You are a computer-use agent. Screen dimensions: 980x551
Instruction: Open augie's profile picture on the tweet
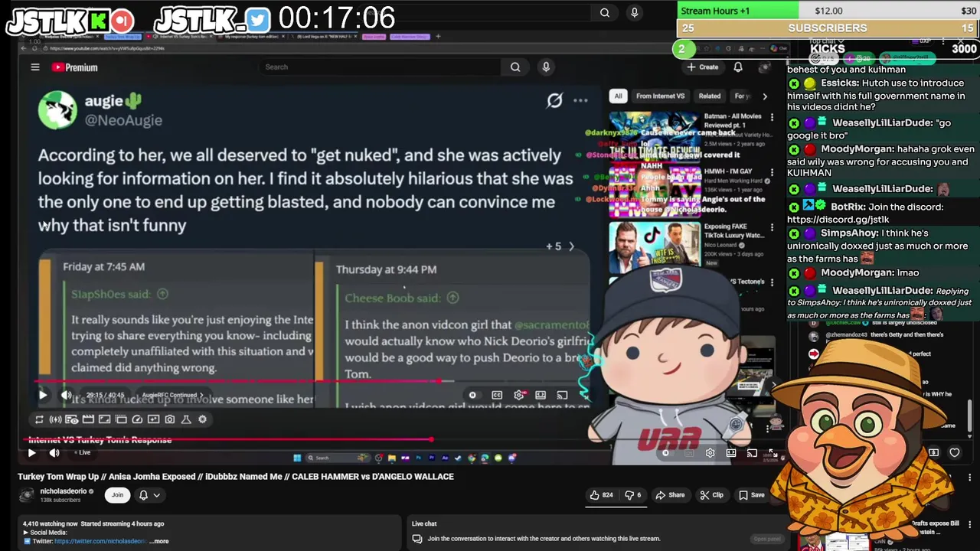(57, 110)
